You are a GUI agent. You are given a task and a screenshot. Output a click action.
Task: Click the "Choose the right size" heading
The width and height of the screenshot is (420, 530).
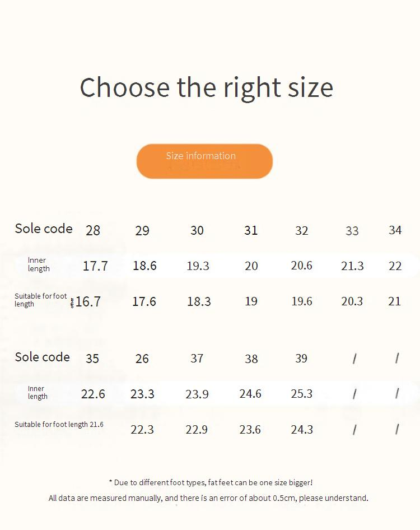click(206, 87)
